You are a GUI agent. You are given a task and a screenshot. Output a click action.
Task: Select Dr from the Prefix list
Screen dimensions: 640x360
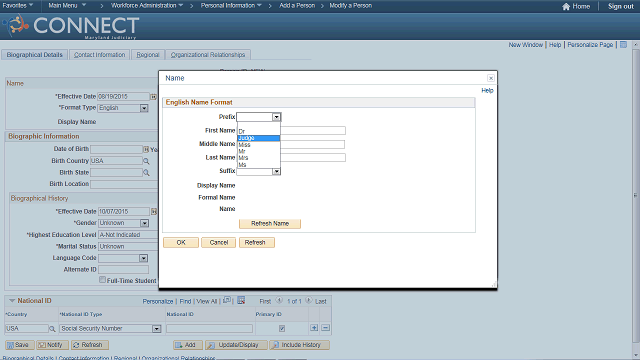pos(259,131)
